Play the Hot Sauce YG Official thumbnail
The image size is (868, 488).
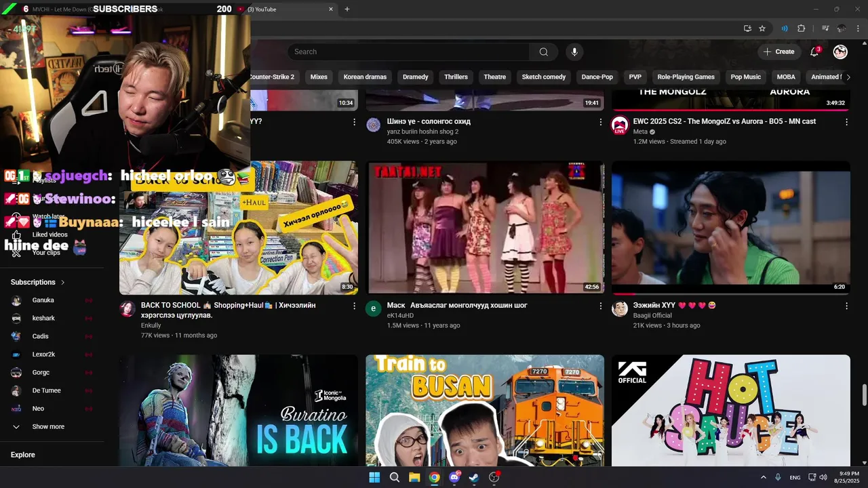point(731,411)
